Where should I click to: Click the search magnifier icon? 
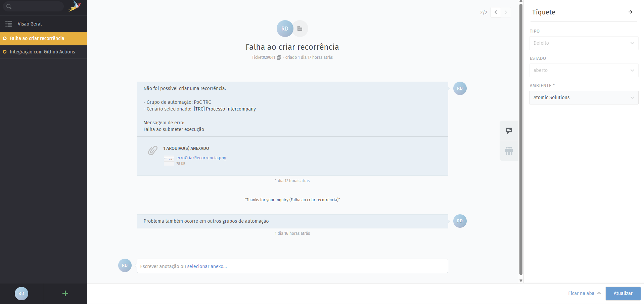9,6
